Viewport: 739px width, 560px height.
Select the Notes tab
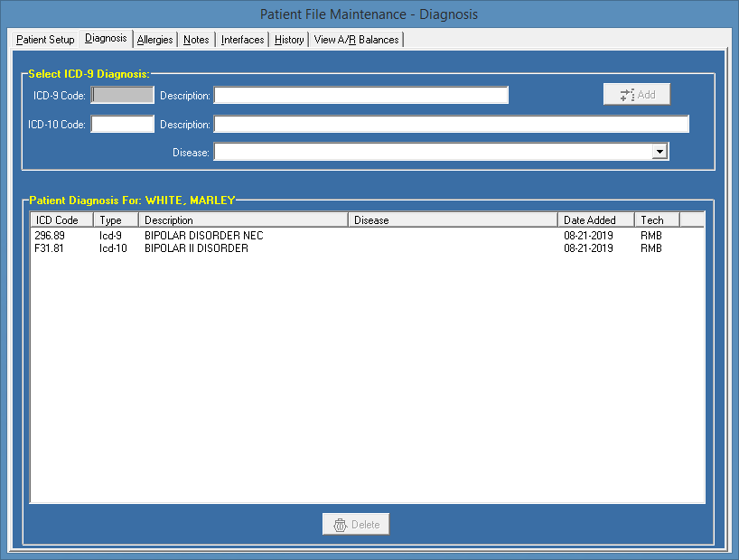[196, 39]
